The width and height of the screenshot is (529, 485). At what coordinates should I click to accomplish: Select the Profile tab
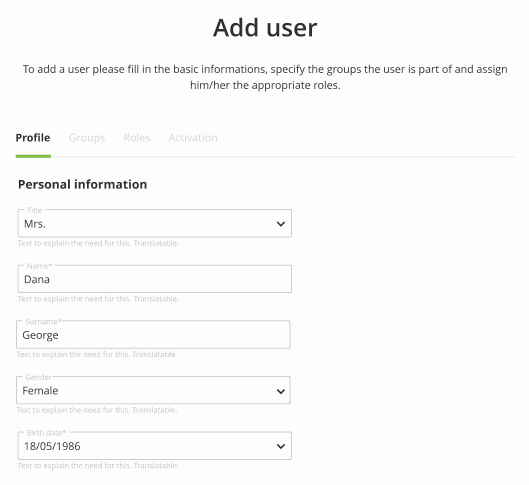click(33, 138)
